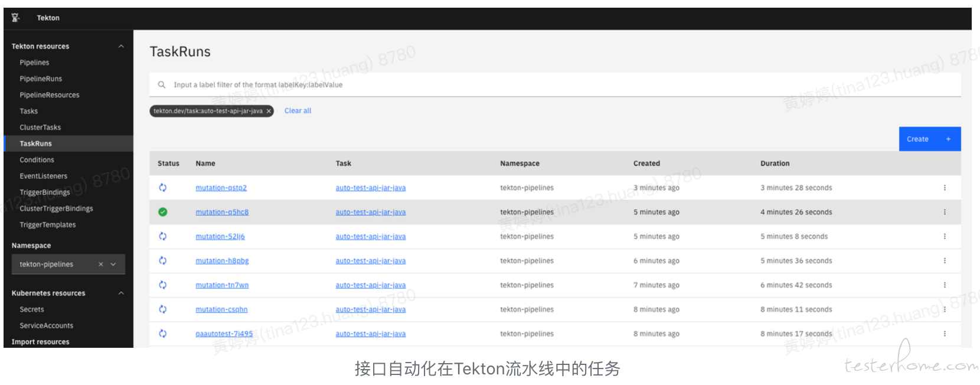Click the running status icon for mutation-csqhn
Image resolution: width=980 pixels, height=385 pixels.
click(x=163, y=309)
